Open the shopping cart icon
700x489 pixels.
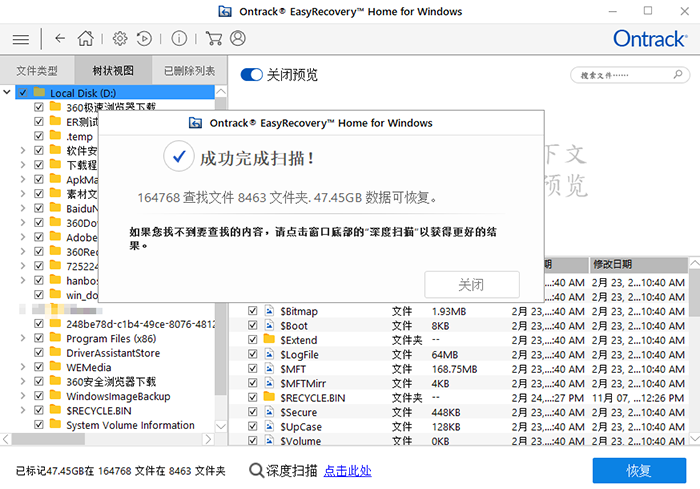pos(214,38)
